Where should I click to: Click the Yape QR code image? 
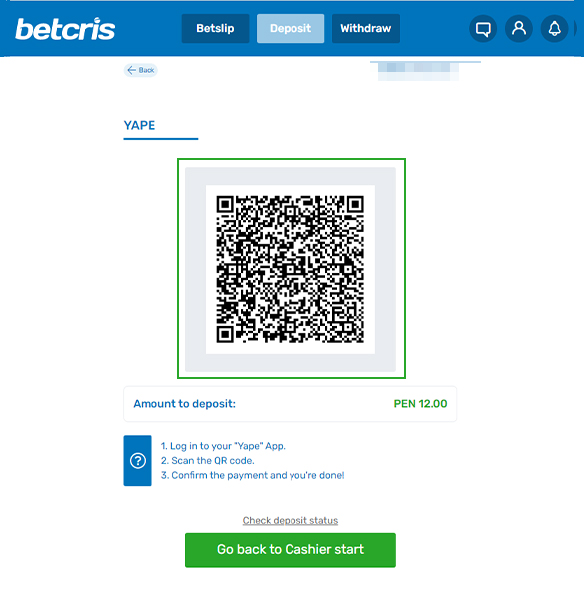tap(290, 269)
